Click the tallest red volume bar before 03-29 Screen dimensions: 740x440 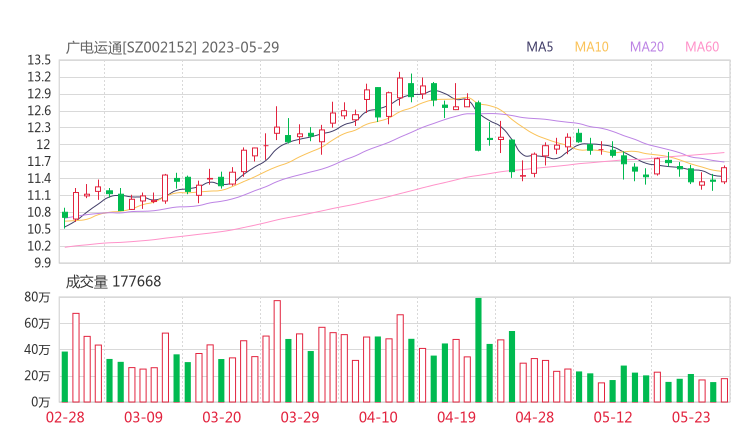click(x=277, y=351)
